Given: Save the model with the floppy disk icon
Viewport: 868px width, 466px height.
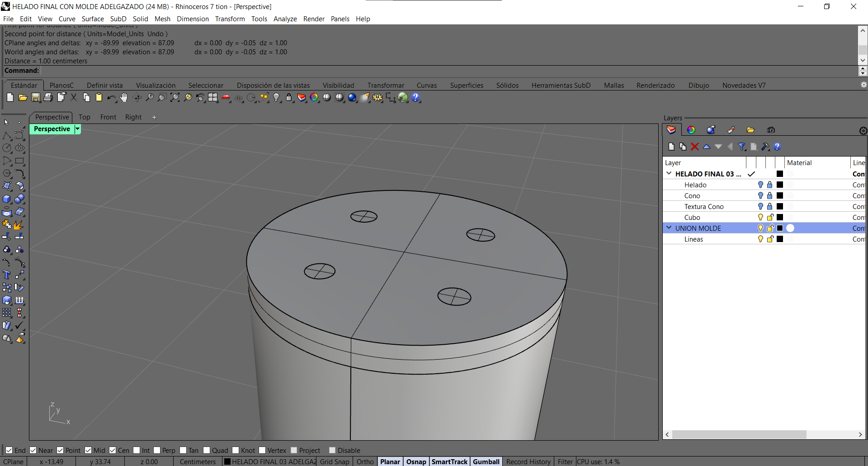Looking at the screenshot, I should click(x=35, y=97).
